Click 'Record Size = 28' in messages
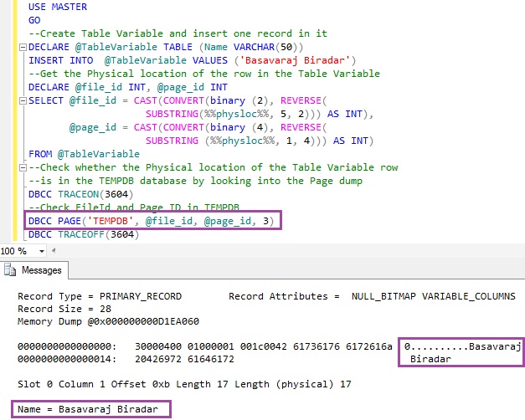 coord(64,309)
